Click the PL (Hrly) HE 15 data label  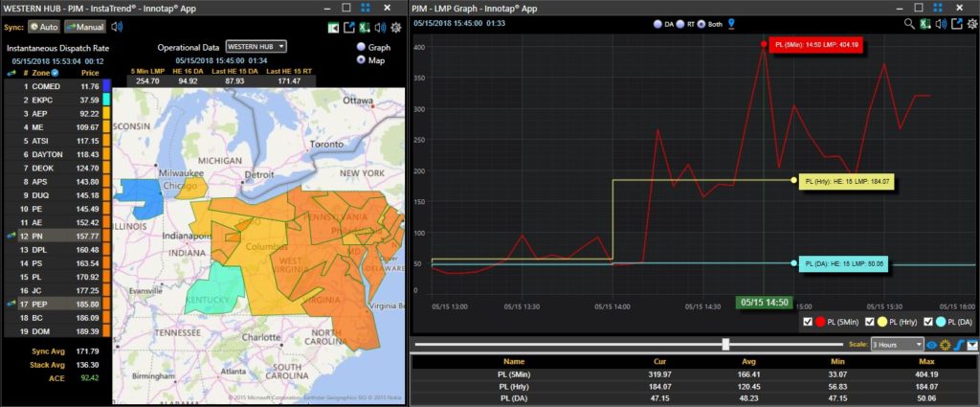click(x=846, y=181)
